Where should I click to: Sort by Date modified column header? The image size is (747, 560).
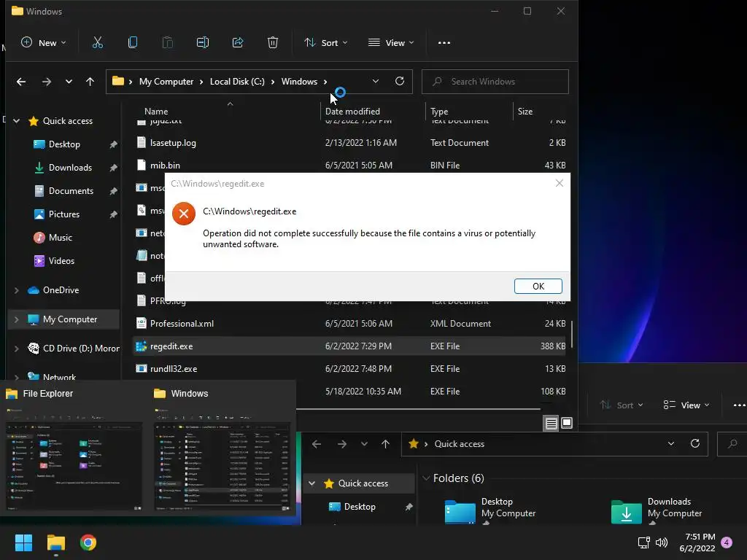(352, 112)
